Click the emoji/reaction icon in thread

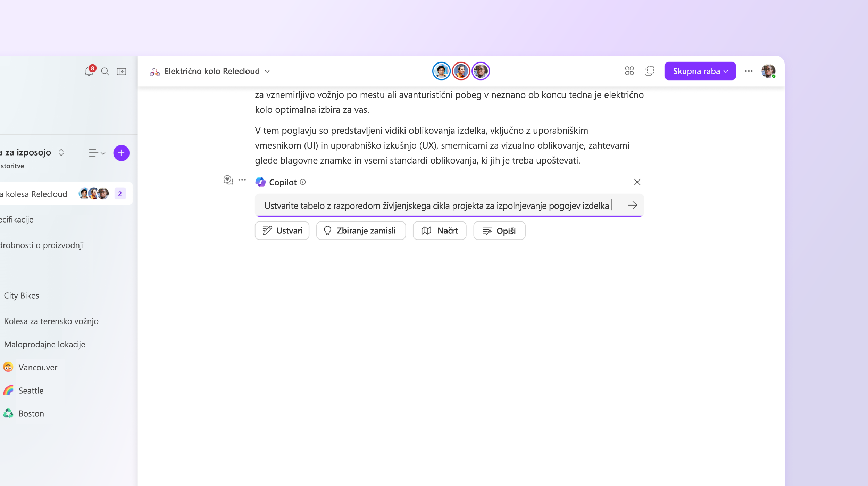(x=228, y=179)
